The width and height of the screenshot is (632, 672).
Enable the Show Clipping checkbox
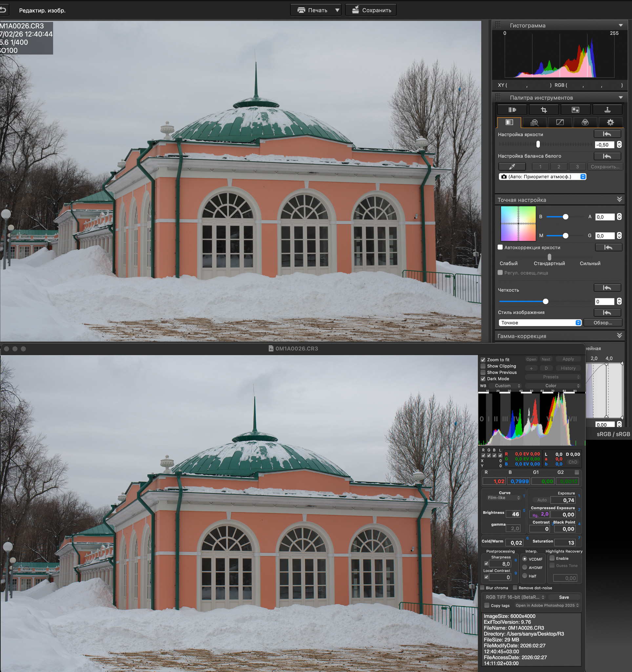[483, 366]
